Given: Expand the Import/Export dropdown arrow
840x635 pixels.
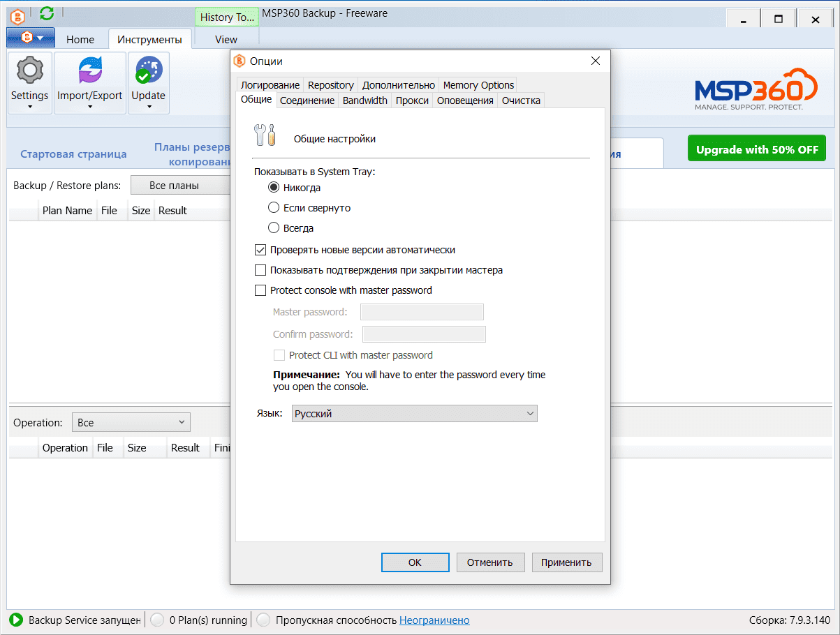Looking at the screenshot, I should pyautogui.click(x=89, y=107).
